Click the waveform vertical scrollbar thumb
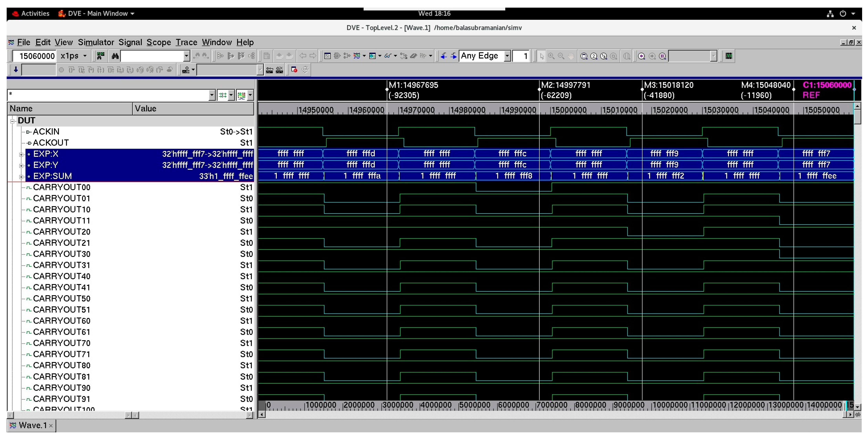 tap(858, 117)
